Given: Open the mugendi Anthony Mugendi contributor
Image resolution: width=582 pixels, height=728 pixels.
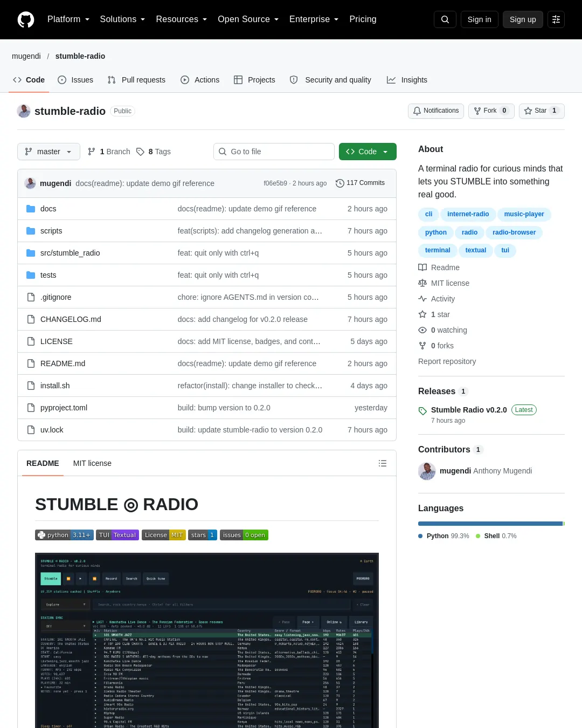Looking at the screenshot, I should pyautogui.click(x=475, y=471).
